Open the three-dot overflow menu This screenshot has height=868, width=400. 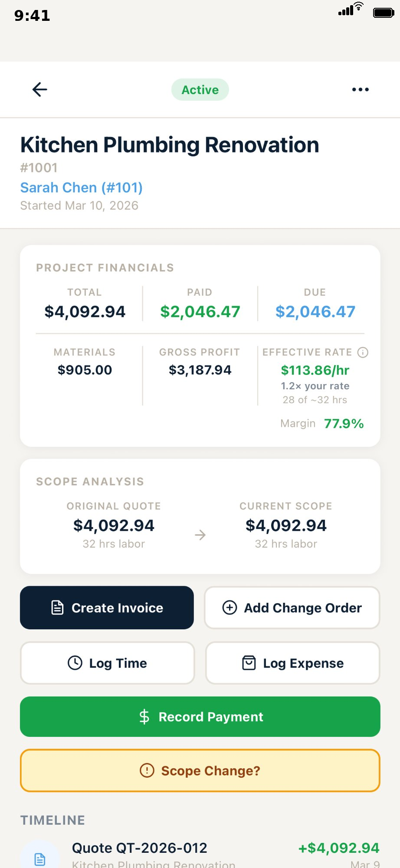click(361, 89)
